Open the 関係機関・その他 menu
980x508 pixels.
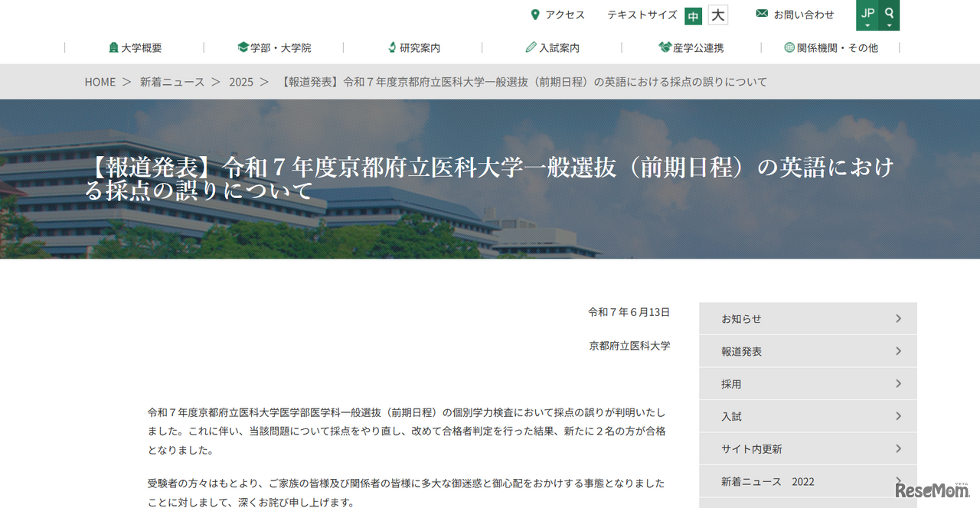(x=838, y=47)
